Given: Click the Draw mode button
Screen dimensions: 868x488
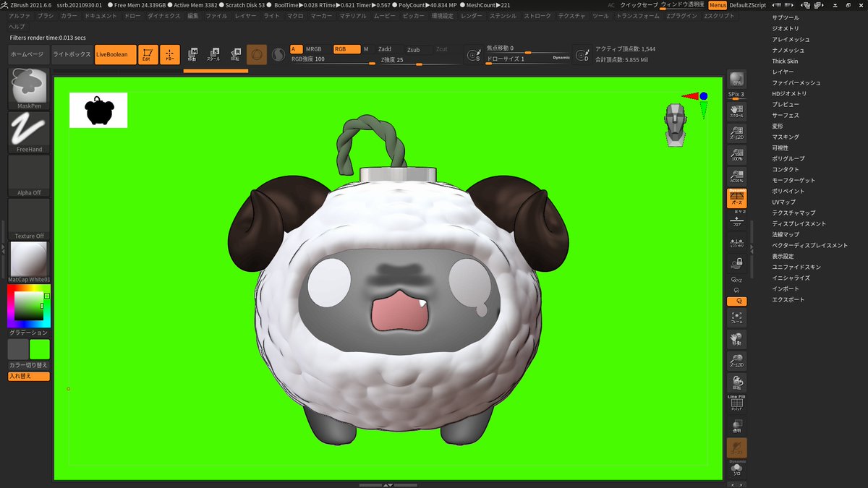Looking at the screenshot, I should (170, 54).
